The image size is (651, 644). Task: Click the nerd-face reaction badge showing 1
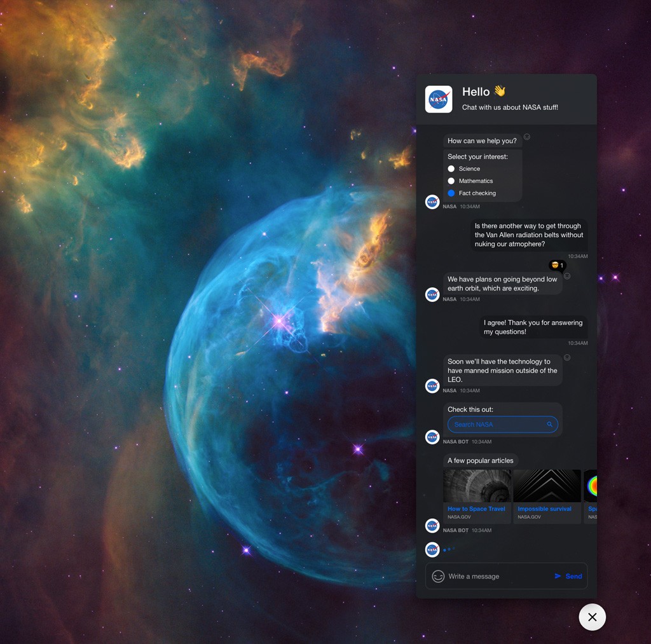[558, 265]
